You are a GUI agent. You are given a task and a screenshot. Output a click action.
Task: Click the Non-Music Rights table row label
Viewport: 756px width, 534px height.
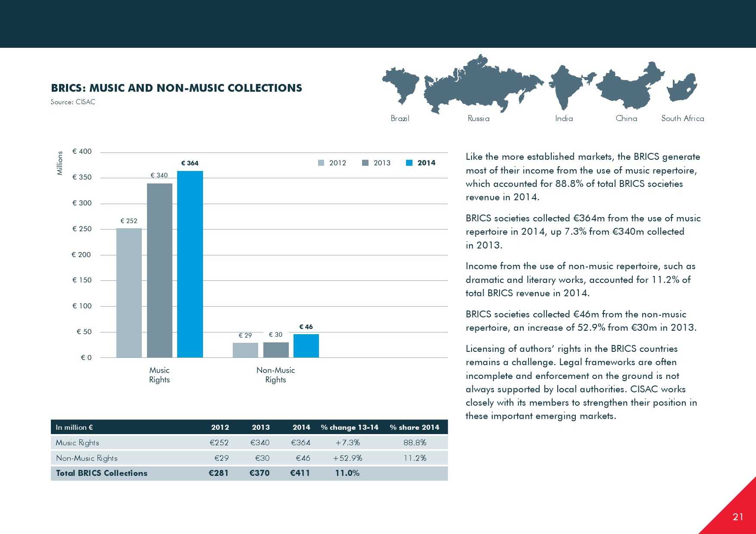click(x=87, y=458)
